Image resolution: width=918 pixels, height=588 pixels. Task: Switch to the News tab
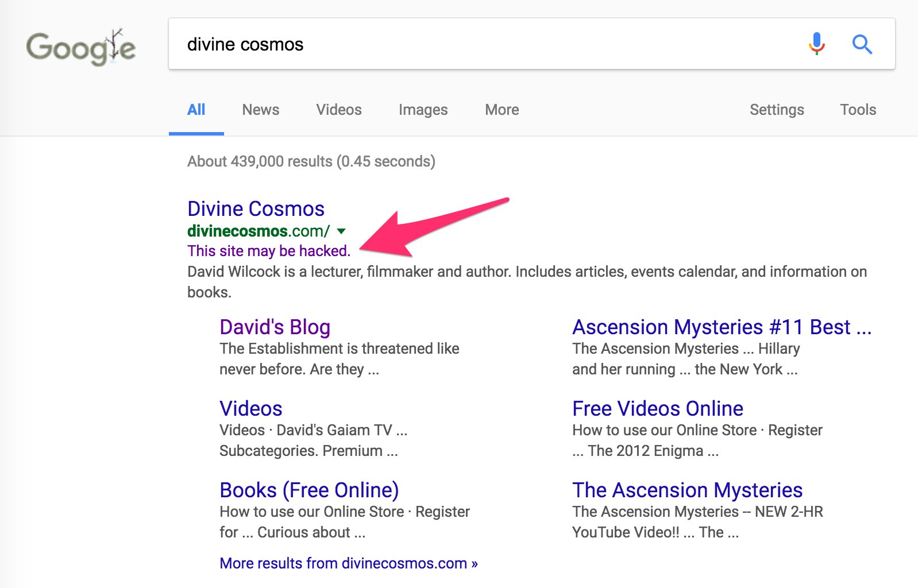click(x=260, y=110)
